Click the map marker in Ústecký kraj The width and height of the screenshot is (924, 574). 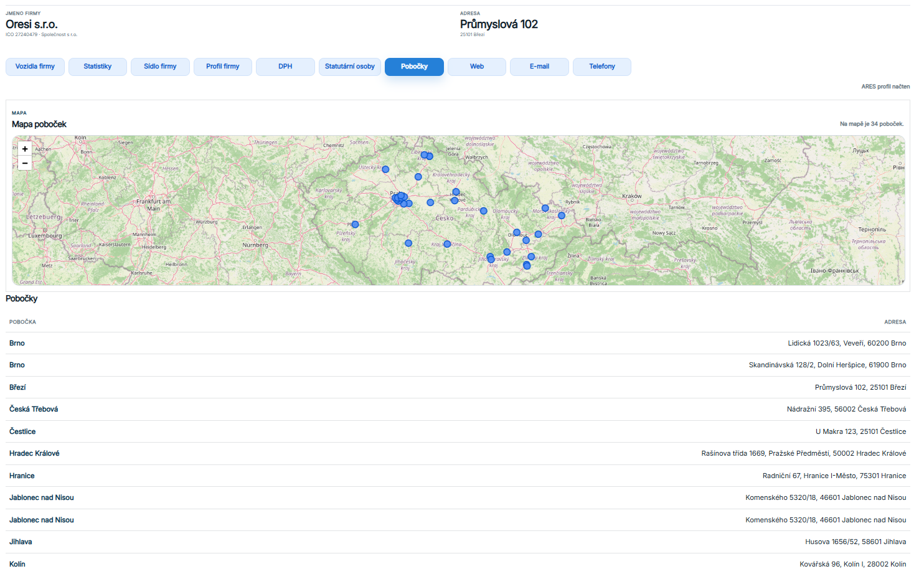385,169
